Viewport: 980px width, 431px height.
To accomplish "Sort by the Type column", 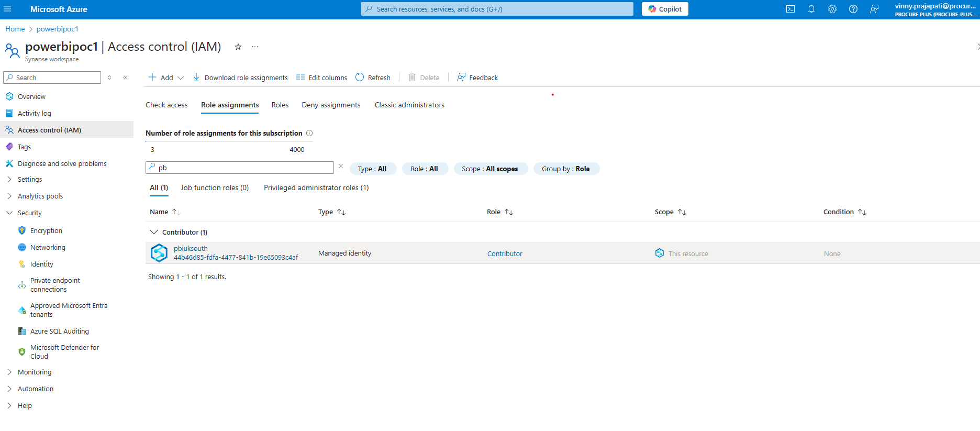I will (x=332, y=212).
